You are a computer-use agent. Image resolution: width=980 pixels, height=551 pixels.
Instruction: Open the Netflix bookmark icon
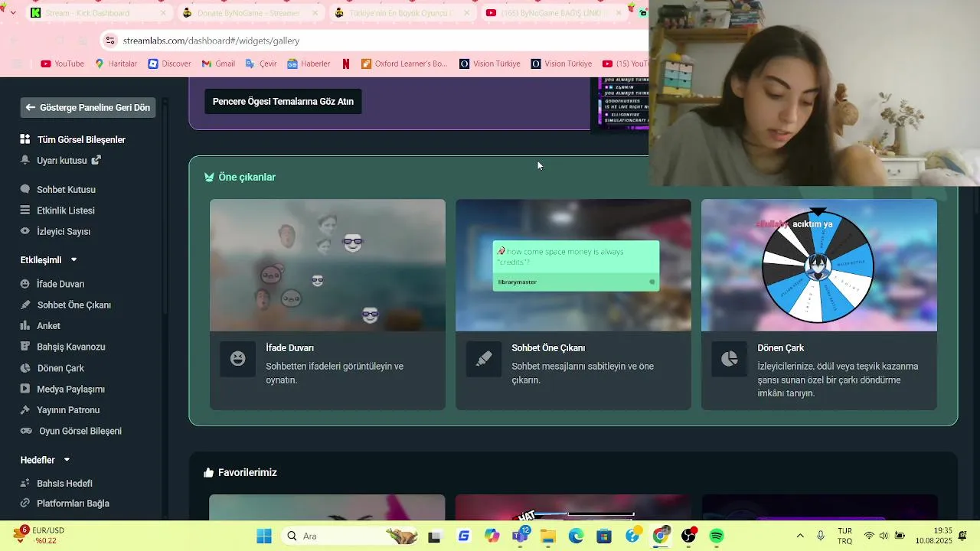pyautogui.click(x=346, y=64)
